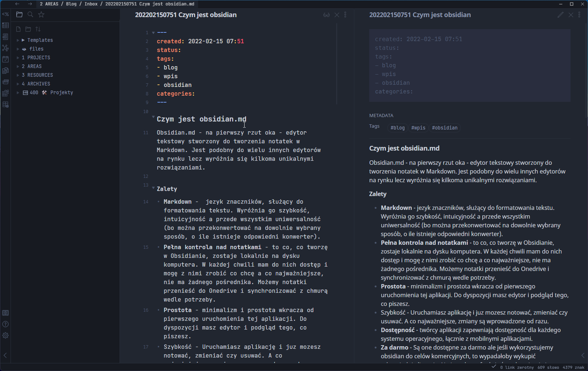Click bold 'Za darmo' in the preview pane
The width and height of the screenshot is (588, 371).
(x=394, y=348)
